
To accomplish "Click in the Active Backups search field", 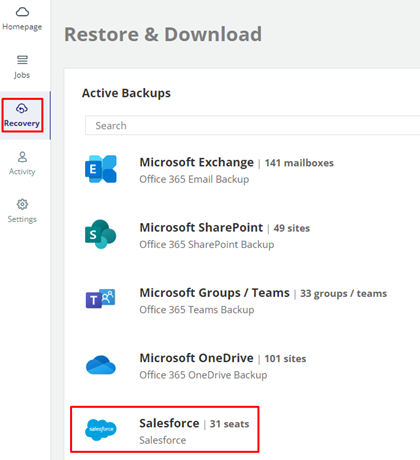I will pos(252,125).
